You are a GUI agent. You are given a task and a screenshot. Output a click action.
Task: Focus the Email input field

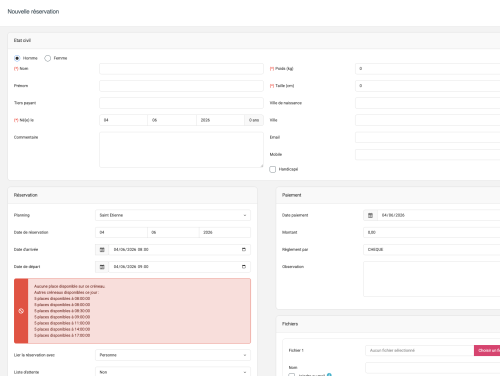[428, 137]
